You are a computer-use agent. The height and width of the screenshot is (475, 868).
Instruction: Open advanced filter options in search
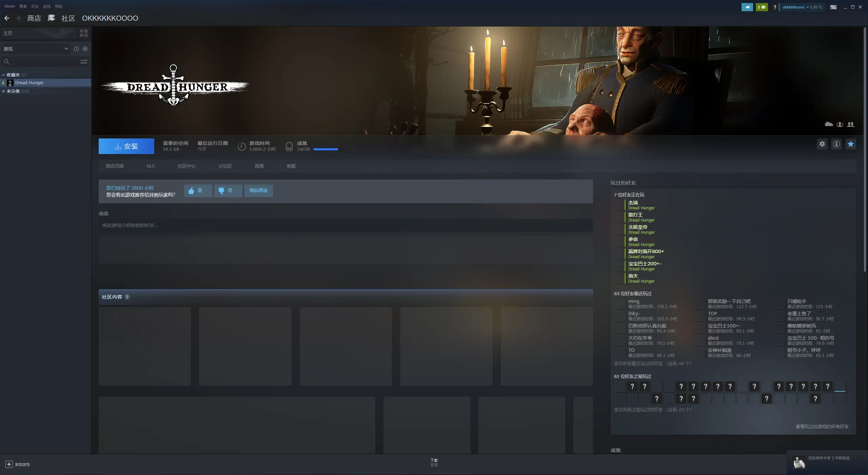[84, 61]
